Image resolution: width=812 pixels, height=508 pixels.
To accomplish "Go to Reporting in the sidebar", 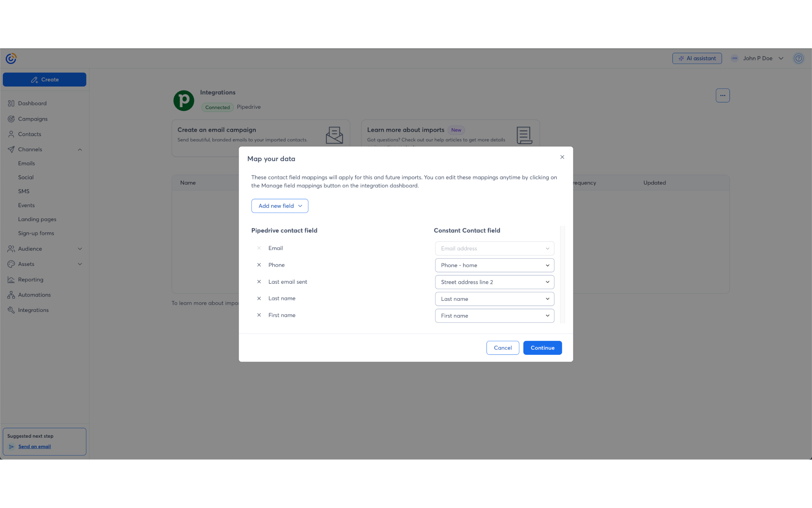I will click(31, 280).
